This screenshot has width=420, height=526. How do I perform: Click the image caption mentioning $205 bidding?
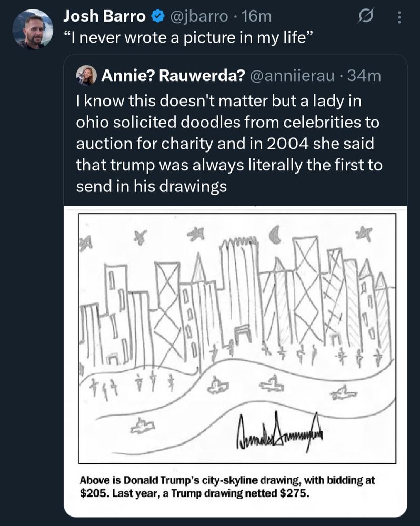[227, 487]
